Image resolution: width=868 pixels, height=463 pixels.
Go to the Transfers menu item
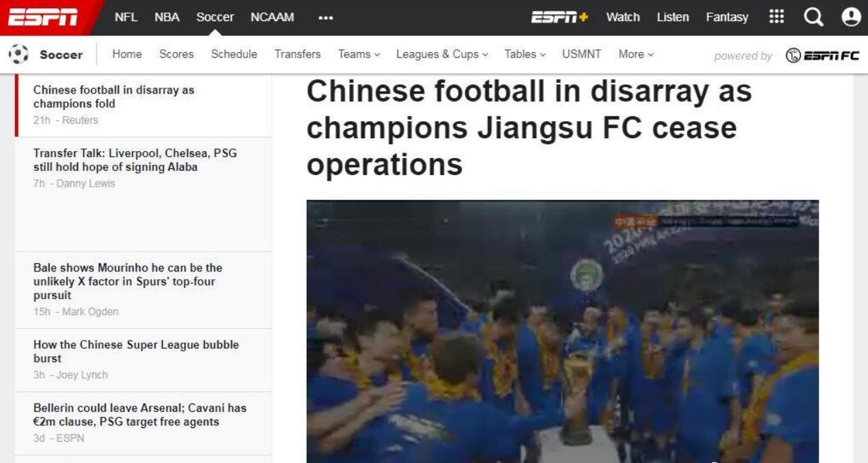[x=298, y=54]
